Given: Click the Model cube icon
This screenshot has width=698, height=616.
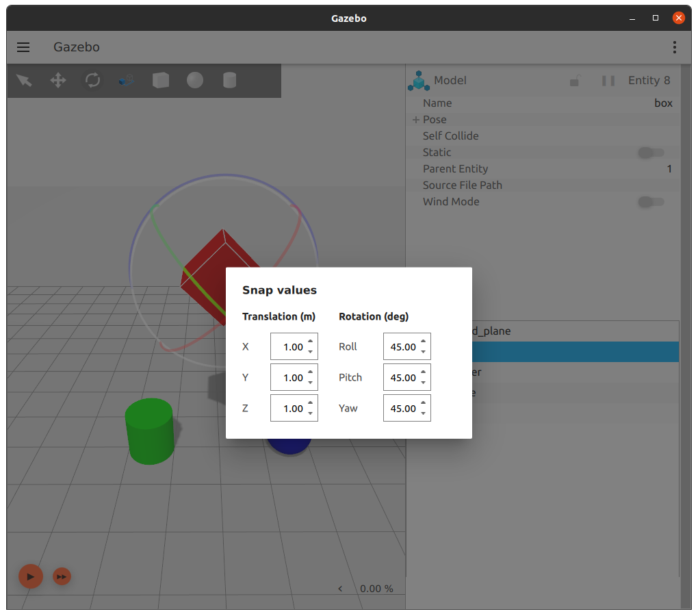Looking at the screenshot, I should pos(418,81).
